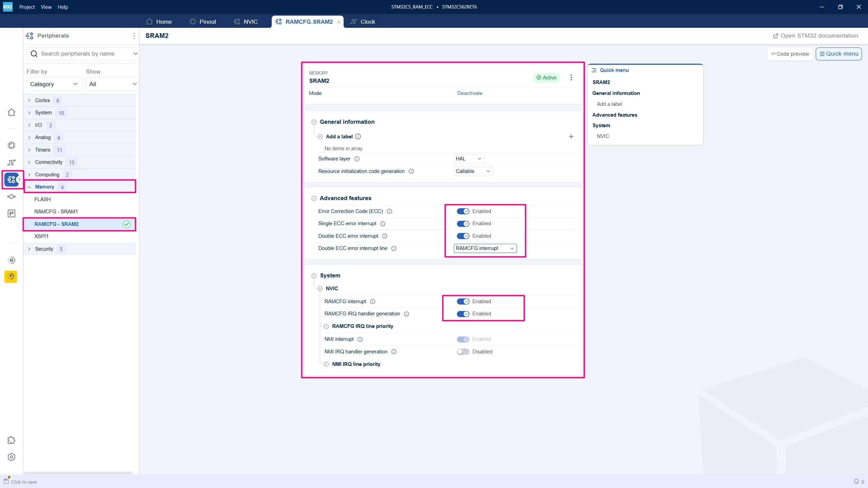
Task: Jump to NVIC in Quick menu
Action: coord(603,136)
